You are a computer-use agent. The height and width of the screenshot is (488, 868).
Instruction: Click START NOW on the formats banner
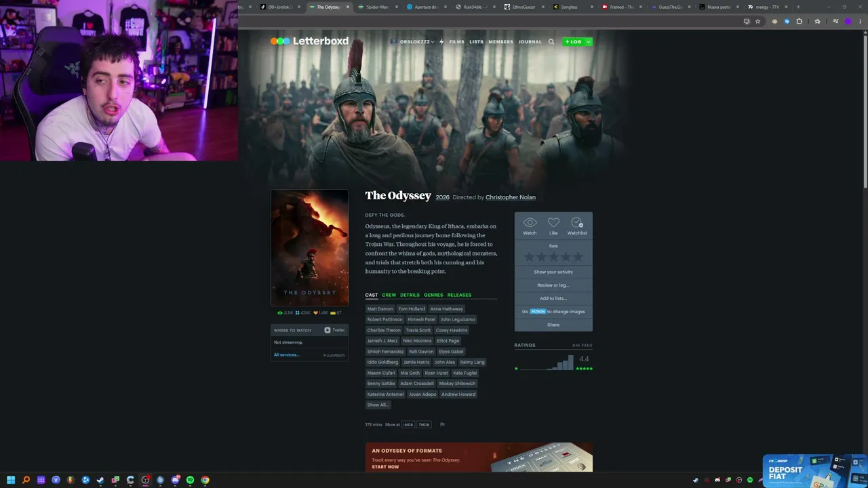[x=385, y=467]
